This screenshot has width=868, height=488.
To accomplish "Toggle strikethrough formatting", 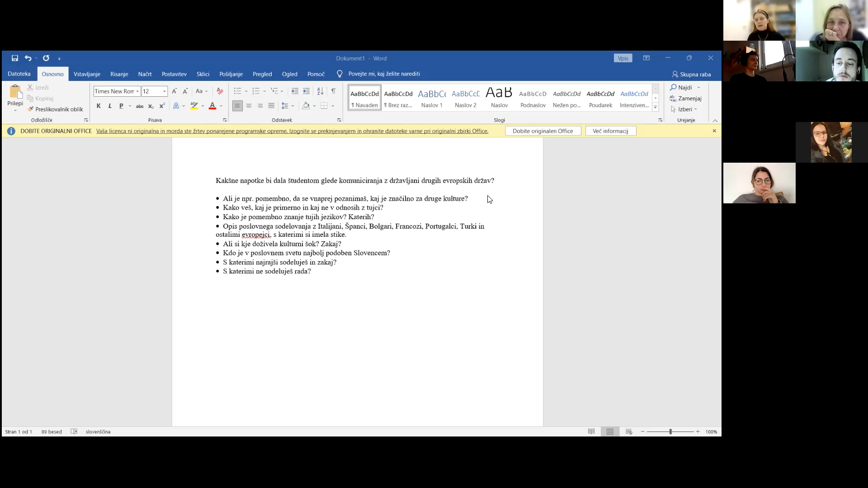I will [x=140, y=106].
